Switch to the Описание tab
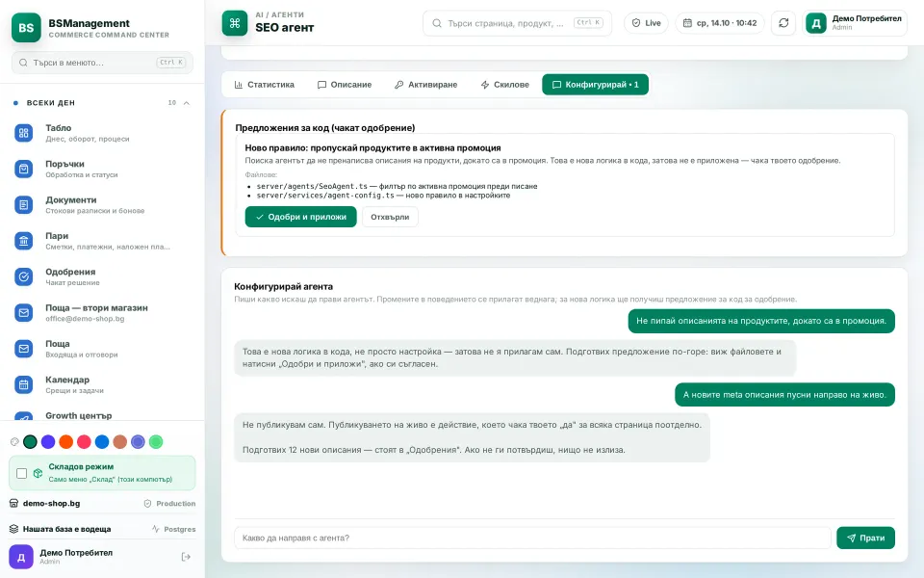This screenshot has height=578, width=924. pyautogui.click(x=345, y=85)
